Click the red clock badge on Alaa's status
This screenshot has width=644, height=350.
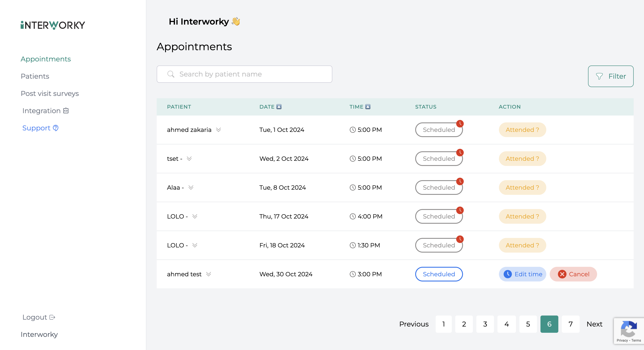click(460, 181)
